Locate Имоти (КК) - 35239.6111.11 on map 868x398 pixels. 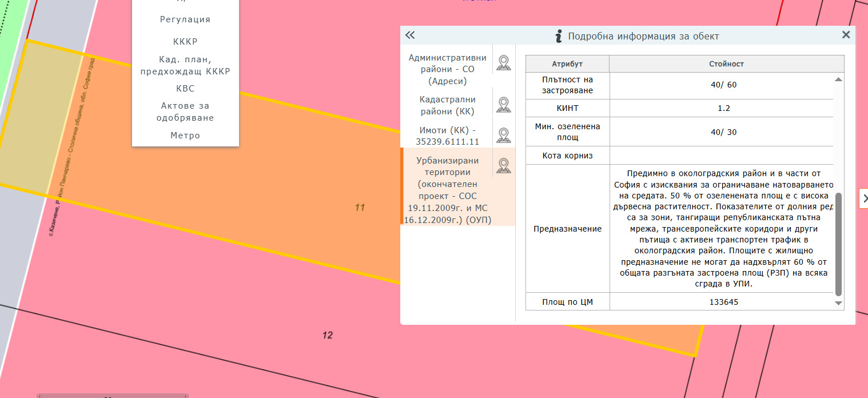pos(503,136)
